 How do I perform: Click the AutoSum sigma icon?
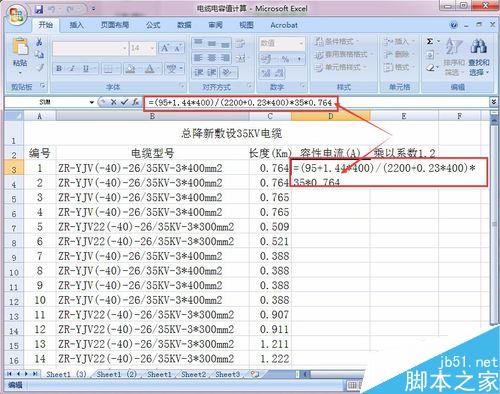click(430, 42)
